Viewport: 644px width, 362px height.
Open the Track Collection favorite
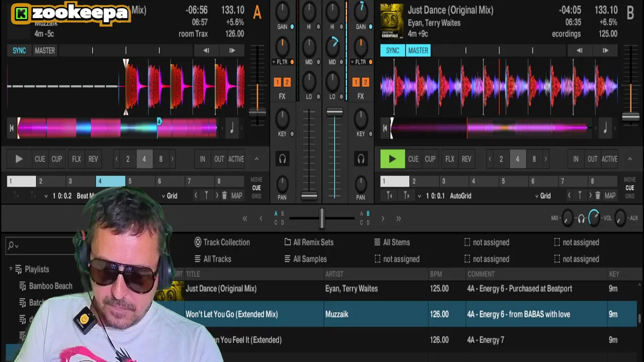[x=222, y=242]
